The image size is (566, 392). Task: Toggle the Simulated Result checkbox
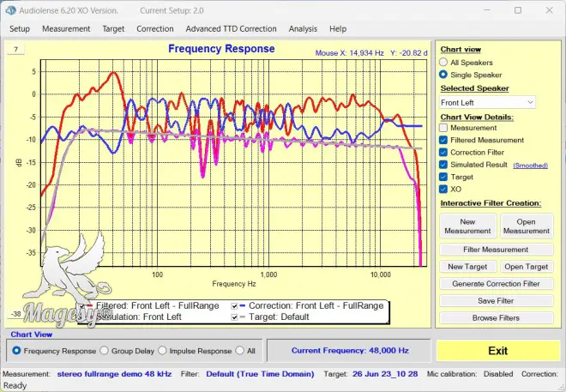443,165
